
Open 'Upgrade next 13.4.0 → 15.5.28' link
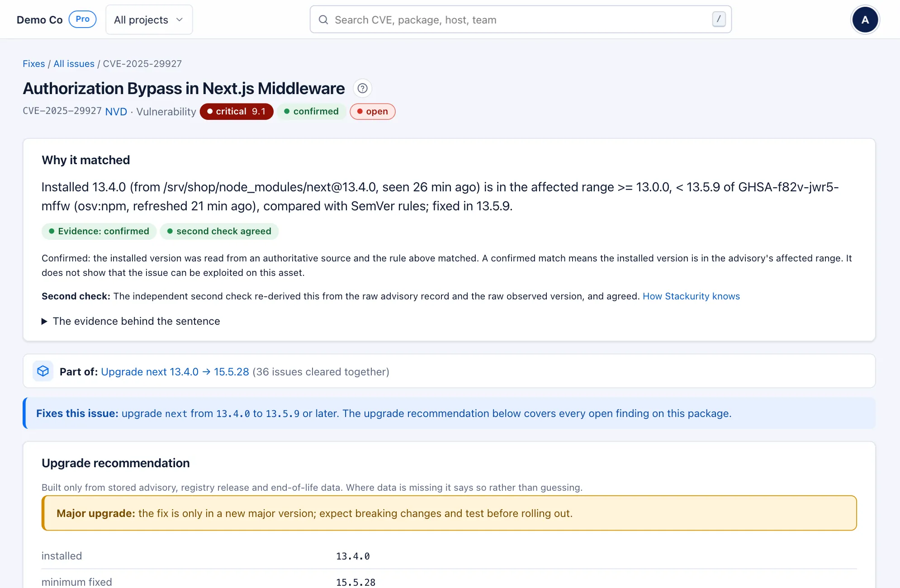point(175,372)
